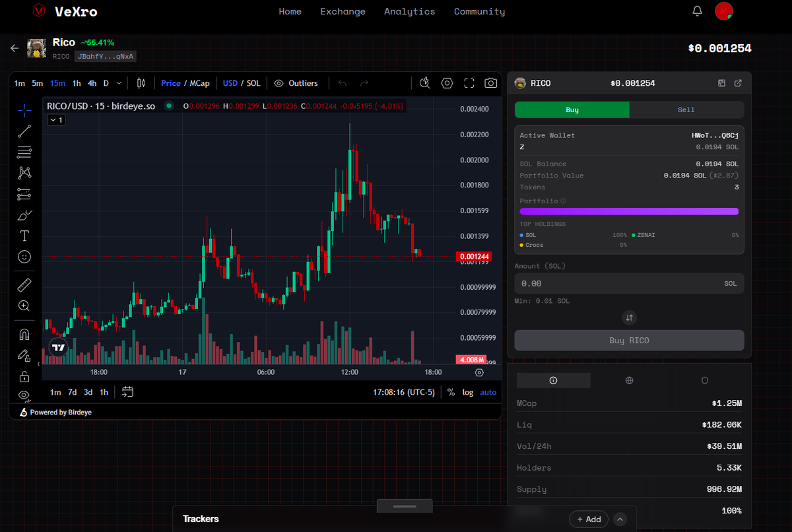The height and width of the screenshot is (532, 792).
Task: Open chart settings hexagon icon
Action: click(447, 83)
